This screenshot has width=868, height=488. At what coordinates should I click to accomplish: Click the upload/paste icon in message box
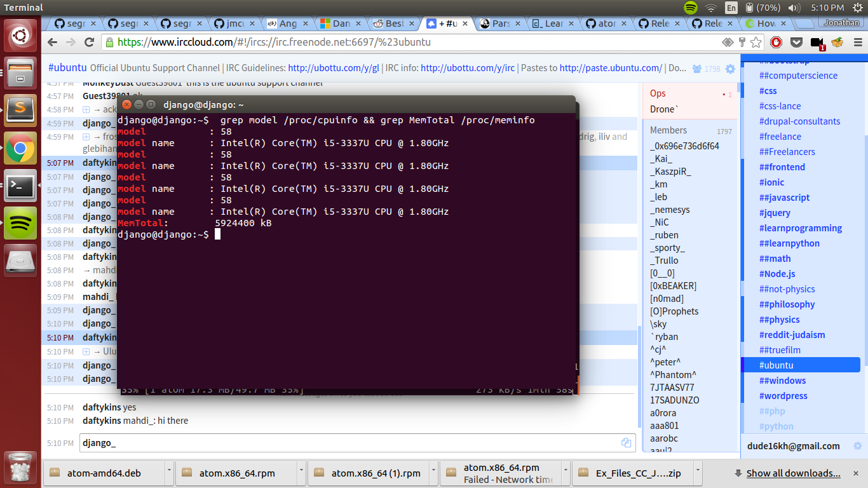coord(626,443)
